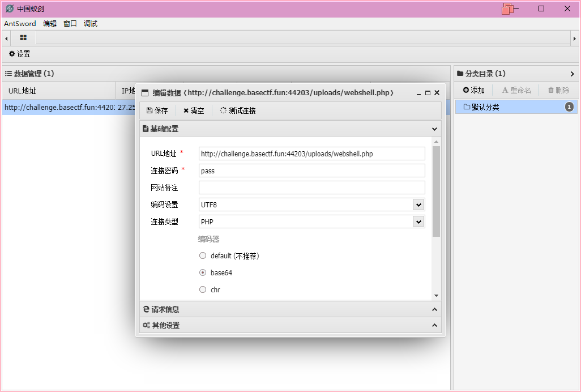The image size is (581, 392).
Task: Click the add (添加) category plus icon
Action: tap(466, 90)
